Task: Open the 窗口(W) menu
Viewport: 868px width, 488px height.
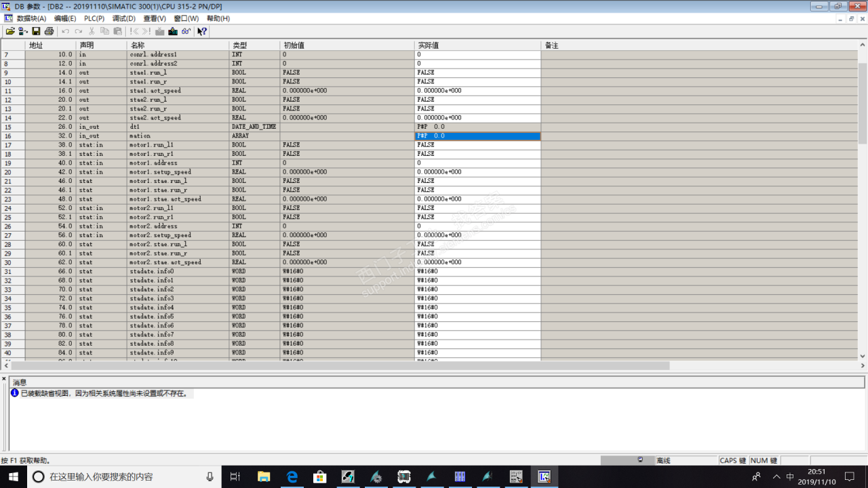Action: pyautogui.click(x=186, y=18)
